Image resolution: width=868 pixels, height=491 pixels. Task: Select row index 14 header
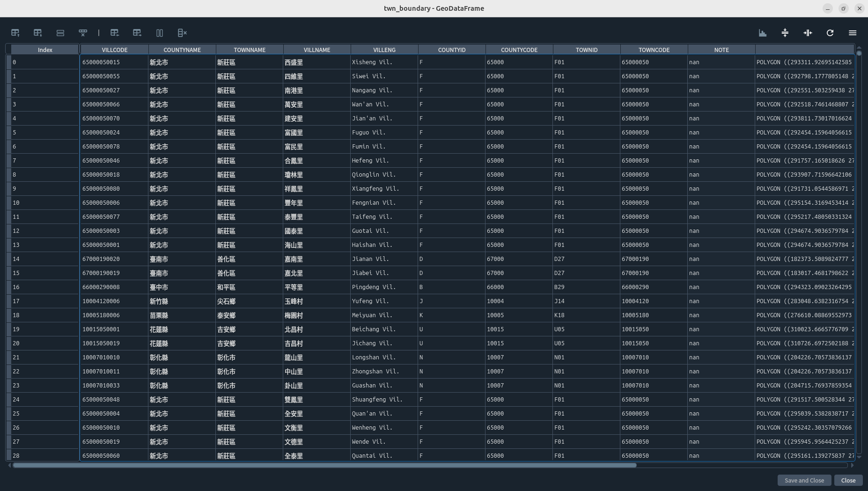[45, 259]
